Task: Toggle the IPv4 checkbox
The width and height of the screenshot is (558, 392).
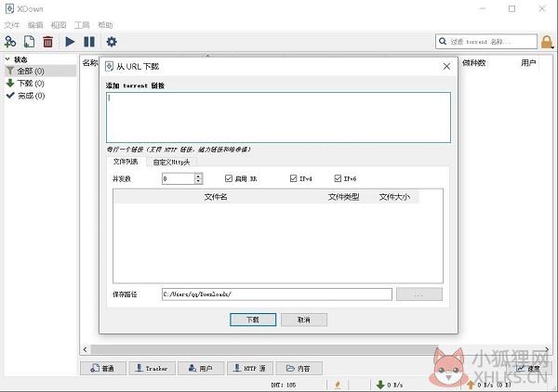Action: click(x=293, y=178)
